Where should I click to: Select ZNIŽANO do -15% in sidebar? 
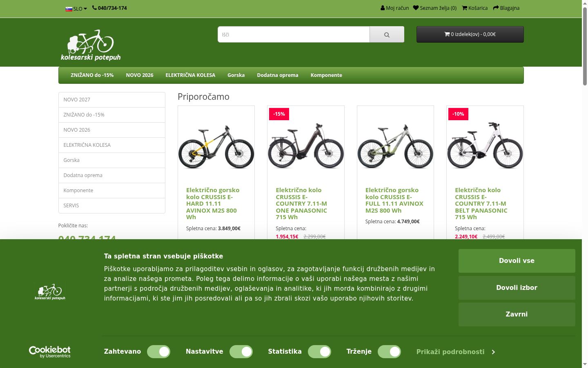coord(112,115)
